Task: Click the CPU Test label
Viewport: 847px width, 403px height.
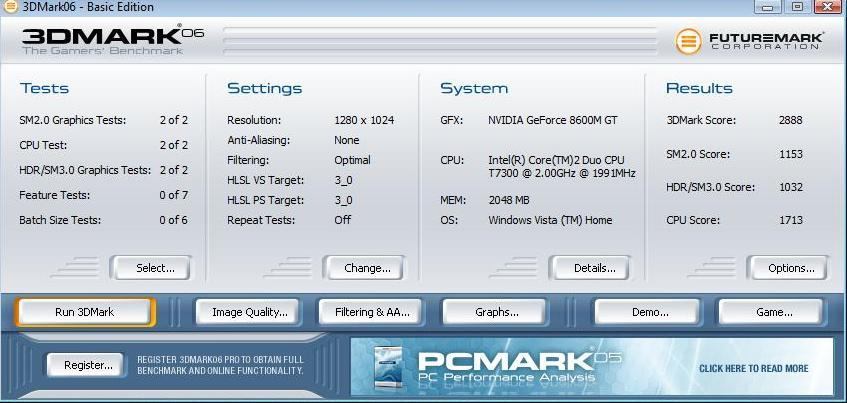Action: point(43,145)
